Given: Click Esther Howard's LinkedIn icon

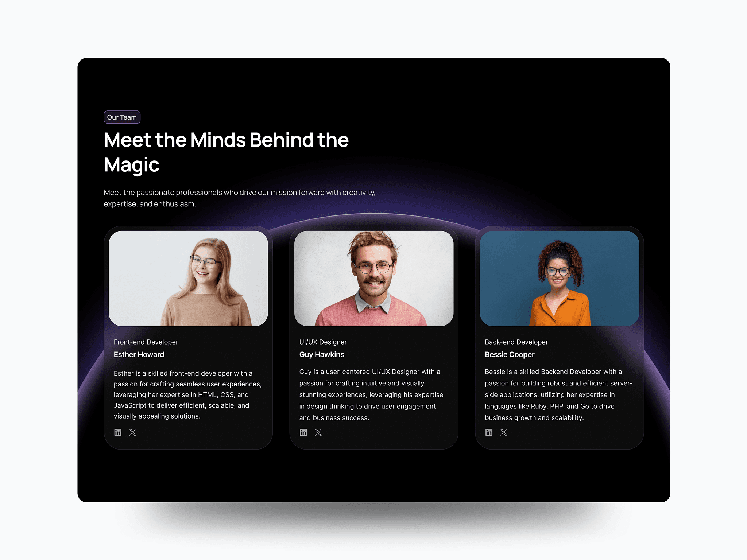Looking at the screenshot, I should [117, 432].
